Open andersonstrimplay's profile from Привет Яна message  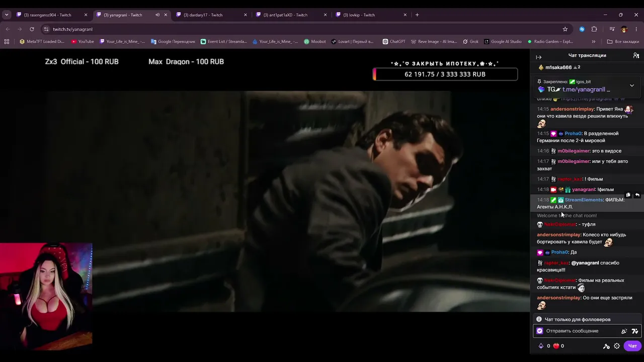tap(572, 109)
